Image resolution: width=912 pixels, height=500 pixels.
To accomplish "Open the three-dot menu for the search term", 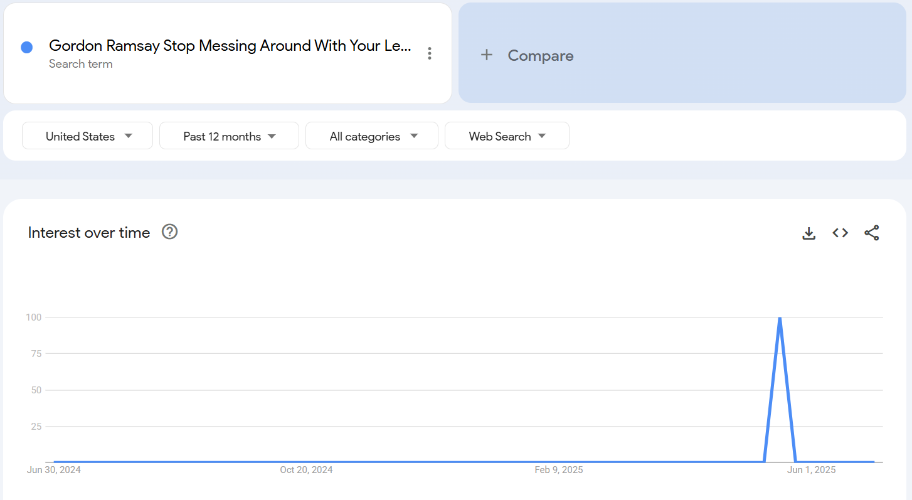I will (429, 53).
